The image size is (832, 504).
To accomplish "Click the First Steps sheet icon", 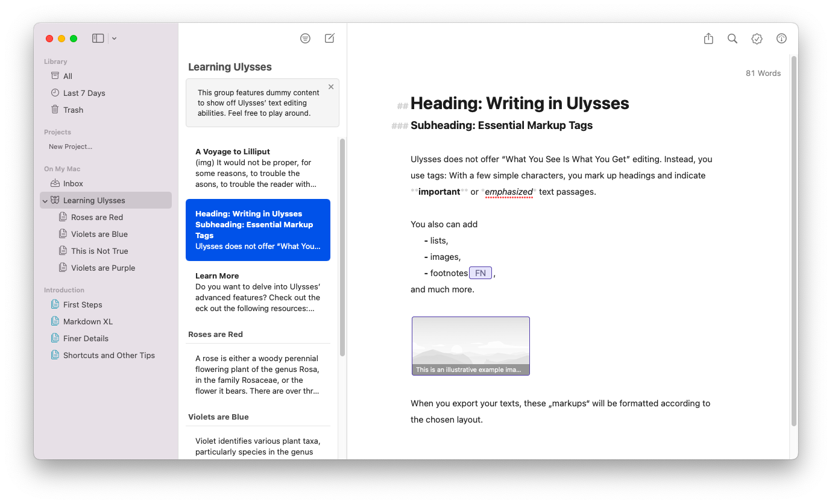I will [x=55, y=304].
